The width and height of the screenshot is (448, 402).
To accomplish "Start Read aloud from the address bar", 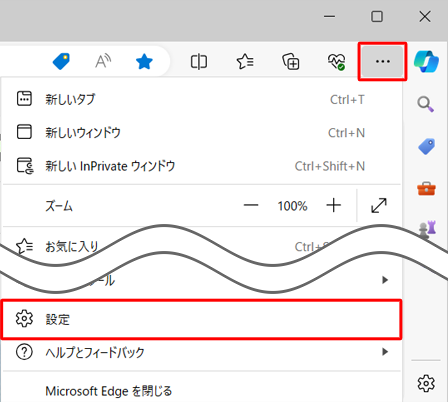I will pyautogui.click(x=103, y=61).
